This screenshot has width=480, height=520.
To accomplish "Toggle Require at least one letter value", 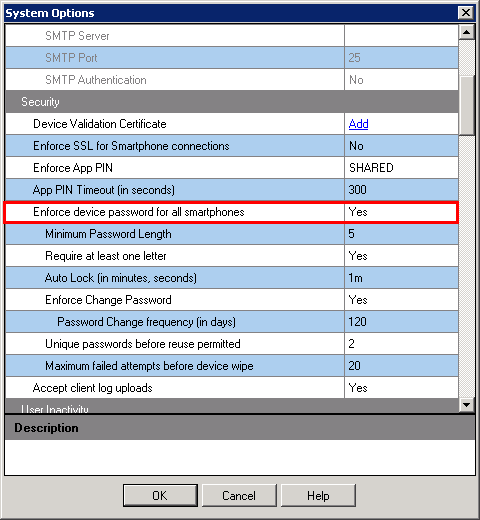I will 401,256.
